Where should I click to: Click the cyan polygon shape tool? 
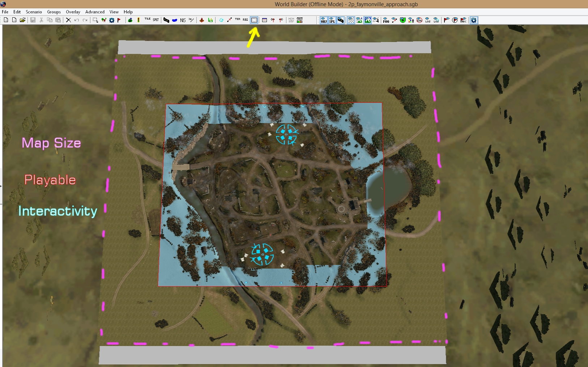[221, 20]
